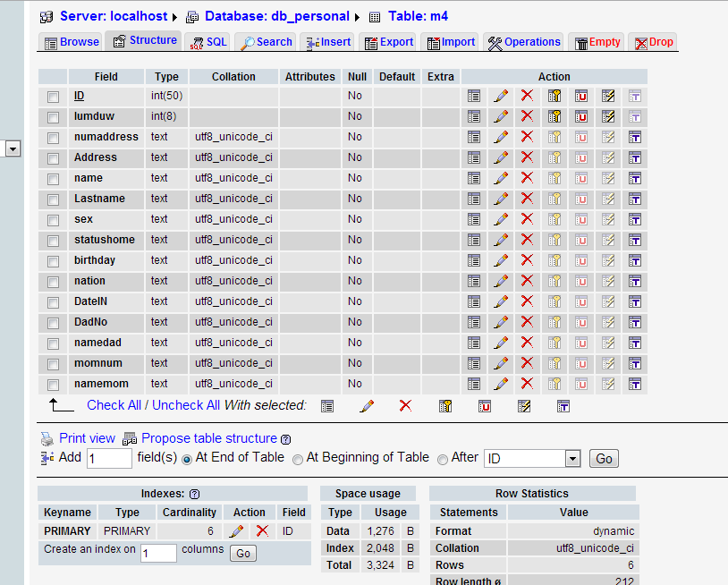Click the pencil edit icon for the ID field
Image resolution: width=728 pixels, height=585 pixels.
(501, 96)
